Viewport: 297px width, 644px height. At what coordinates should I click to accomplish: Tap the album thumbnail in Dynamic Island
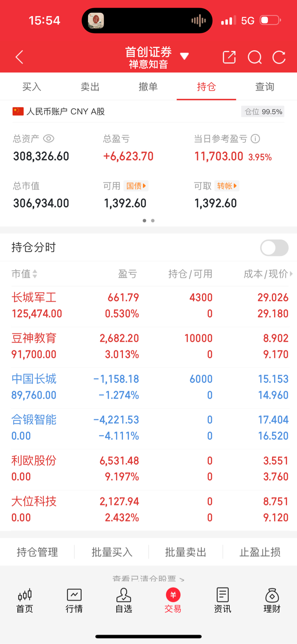[x=96, y=20]
